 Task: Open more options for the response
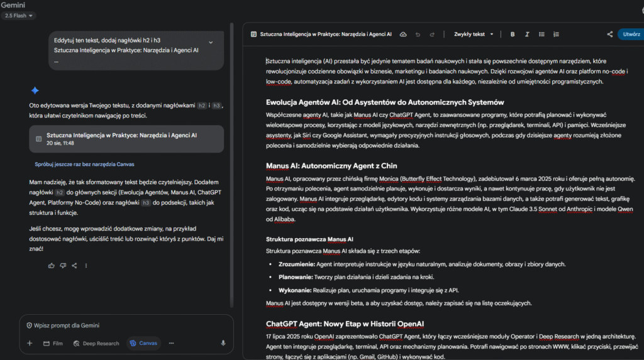tap(86, 266)
